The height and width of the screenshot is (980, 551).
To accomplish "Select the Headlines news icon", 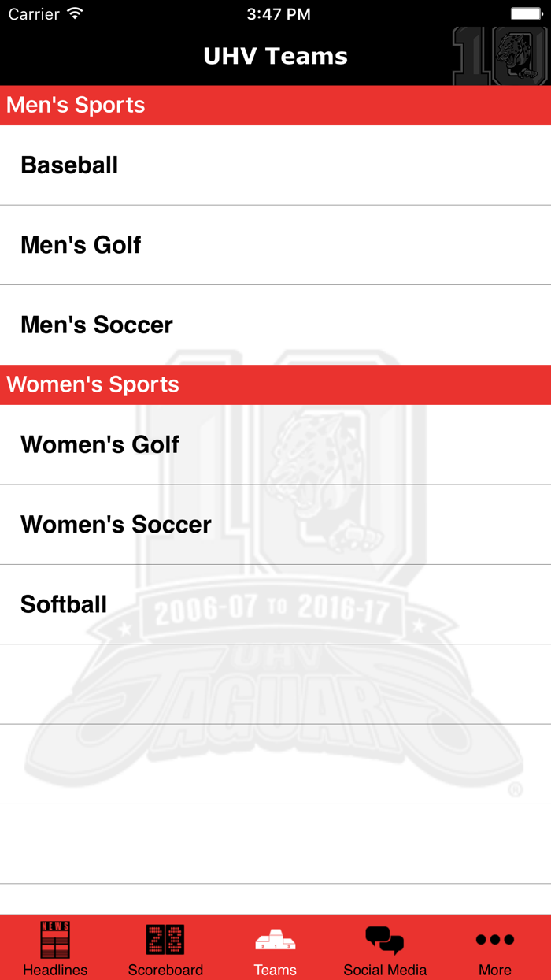I will [x=54, y=939].
